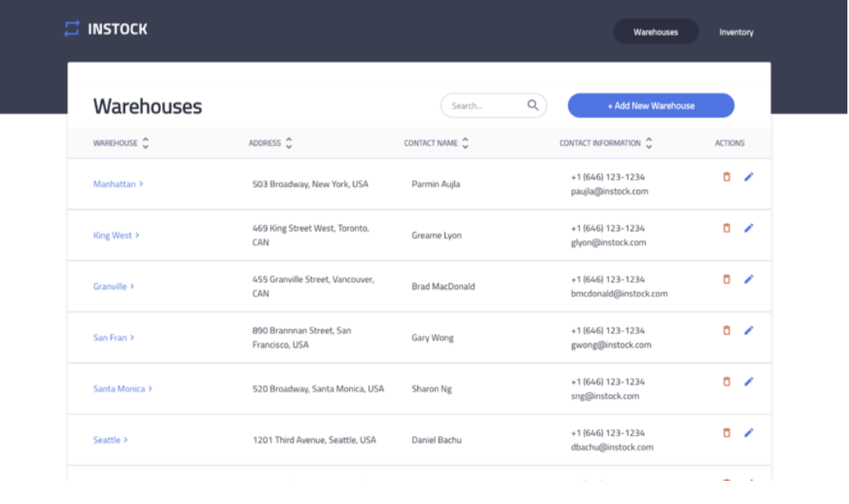849x504 pixels.
Task: Delete the Manhattan warehouse
Action: (x=726, y=177)
